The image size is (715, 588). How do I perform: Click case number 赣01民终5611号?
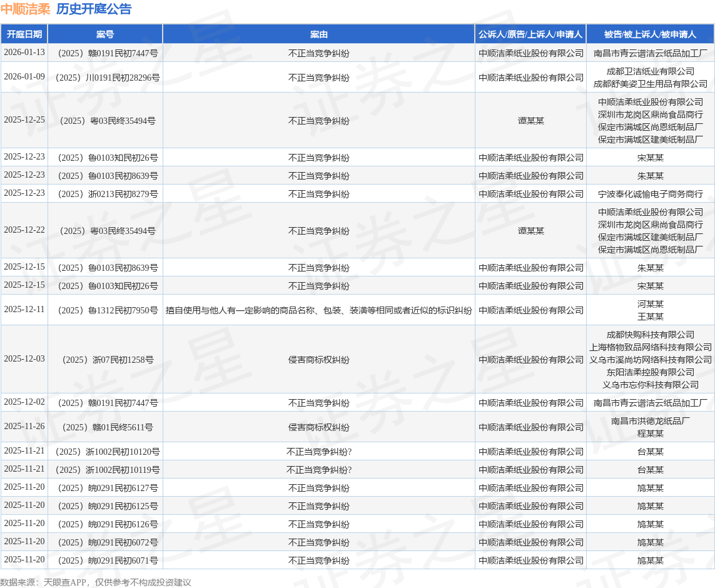(108, 428)
